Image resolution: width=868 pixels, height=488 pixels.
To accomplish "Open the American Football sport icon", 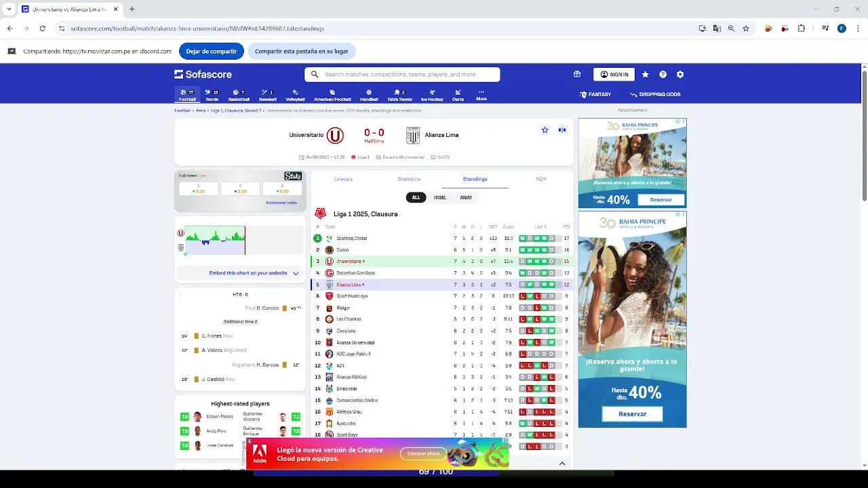I will (332, 95).
